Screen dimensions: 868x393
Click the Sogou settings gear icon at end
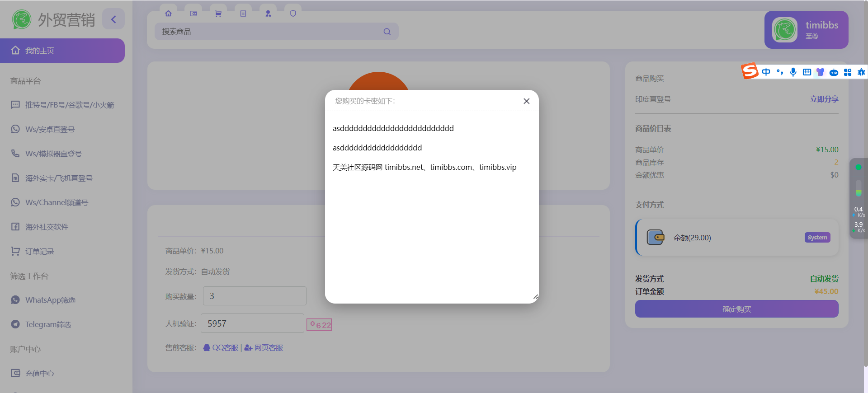[861, 72]
